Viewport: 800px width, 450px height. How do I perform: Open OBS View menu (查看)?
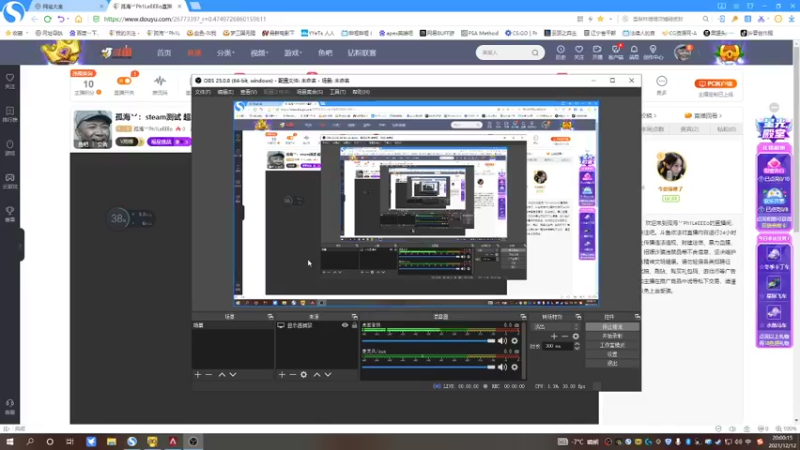248,92
